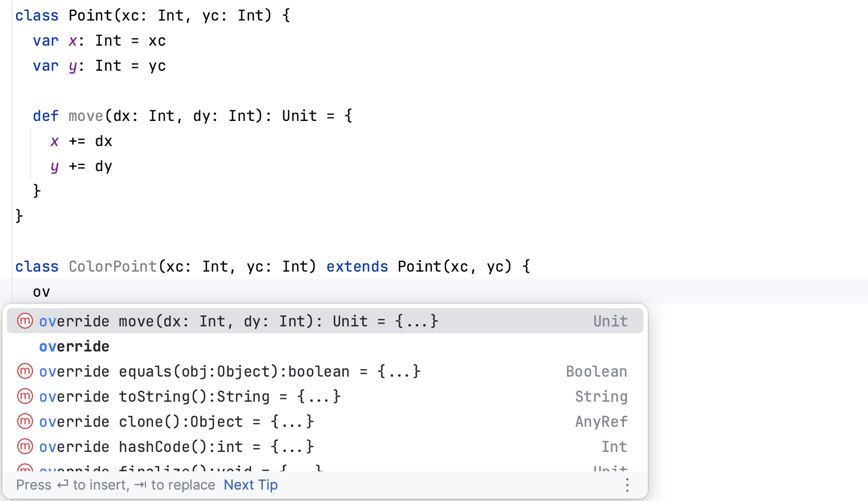Screen dimensions: 868x501
Task: Click method icon beside override toString
Action: 25,397
